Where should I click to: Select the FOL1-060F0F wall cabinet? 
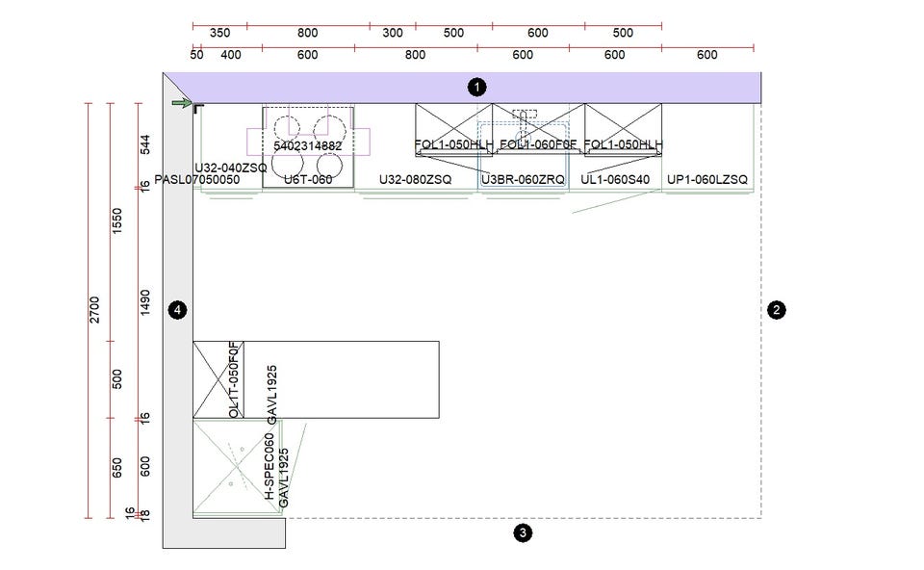[x=538, y=130]
